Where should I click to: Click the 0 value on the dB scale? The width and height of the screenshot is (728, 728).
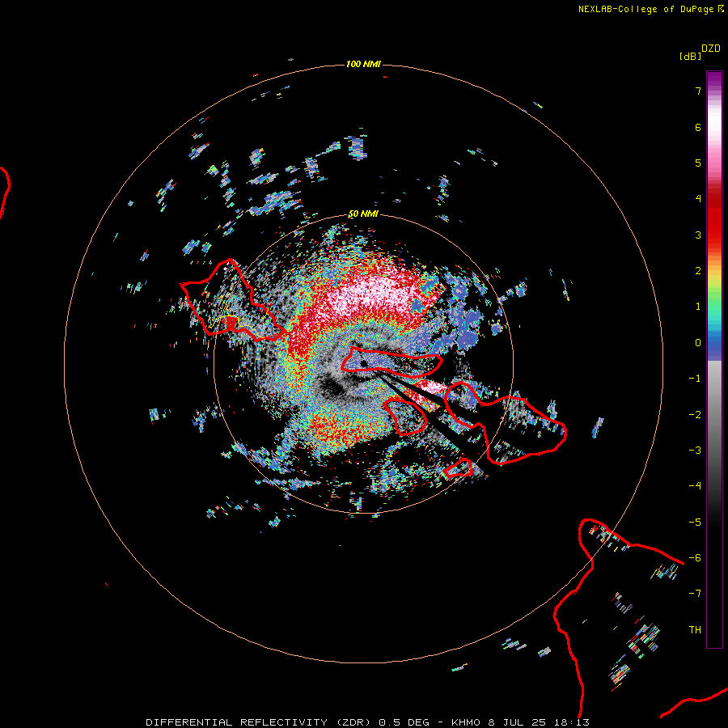pyautogui.click(x=698, y=343)
